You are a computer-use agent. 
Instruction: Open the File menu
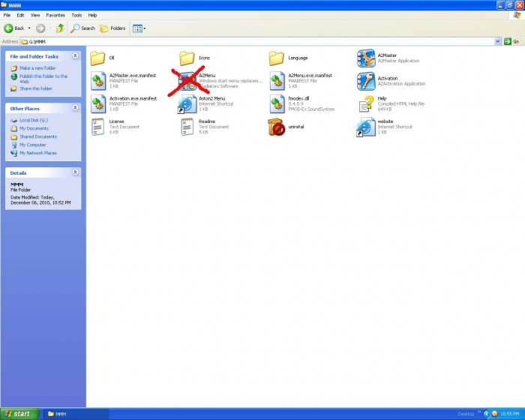coord(7,16)
